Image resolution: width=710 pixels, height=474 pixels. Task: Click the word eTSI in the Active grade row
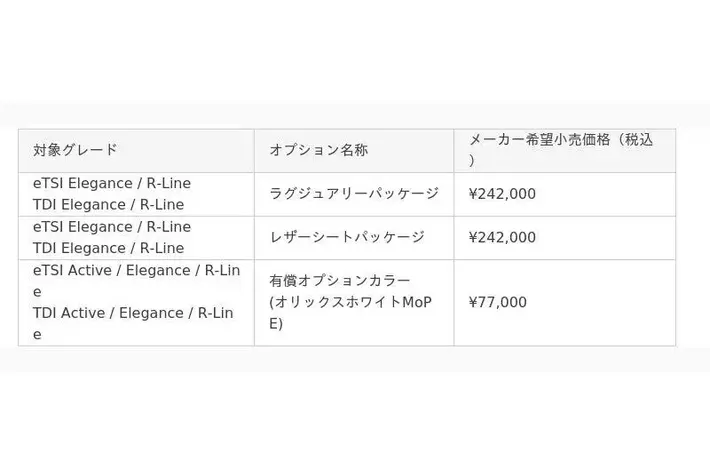(x=49, y=270)
